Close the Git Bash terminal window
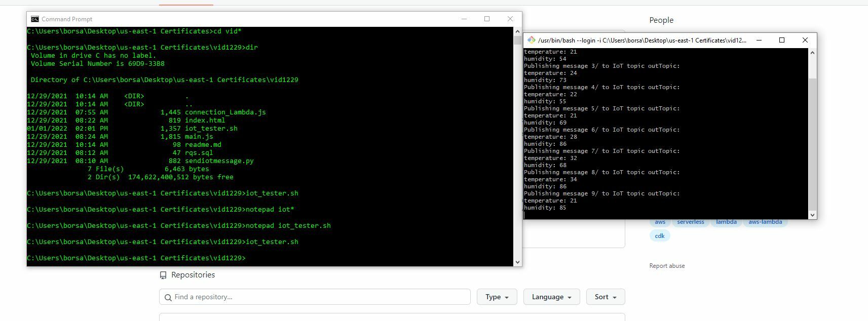The image size is (868, 321). (805, 40)
